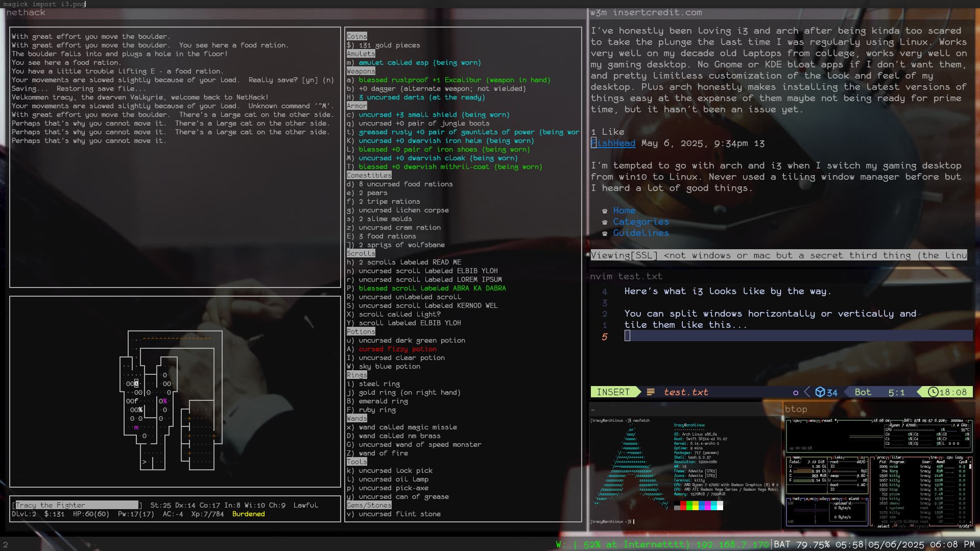Select the nvim process row in btop
Image resolution: width=980 pixels, height=551 pixels.
tap(923, 467)
